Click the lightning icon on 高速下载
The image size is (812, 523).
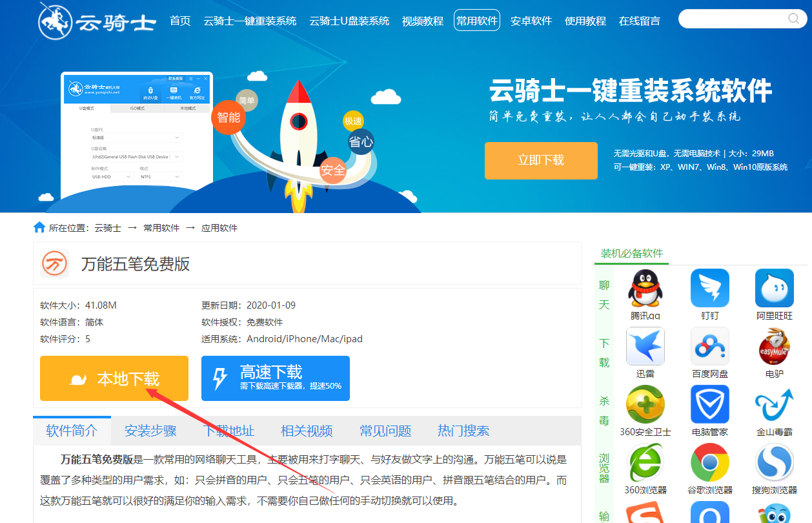coord(220,378)
